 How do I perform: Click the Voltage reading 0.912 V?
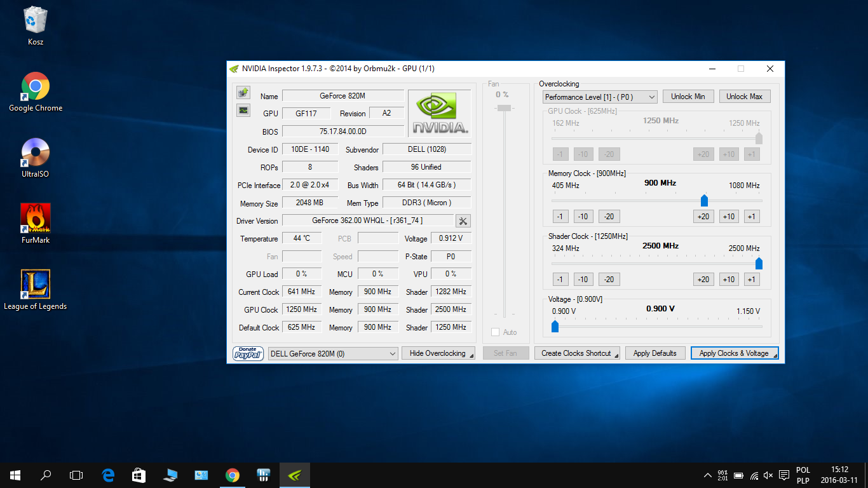(451, 238)
